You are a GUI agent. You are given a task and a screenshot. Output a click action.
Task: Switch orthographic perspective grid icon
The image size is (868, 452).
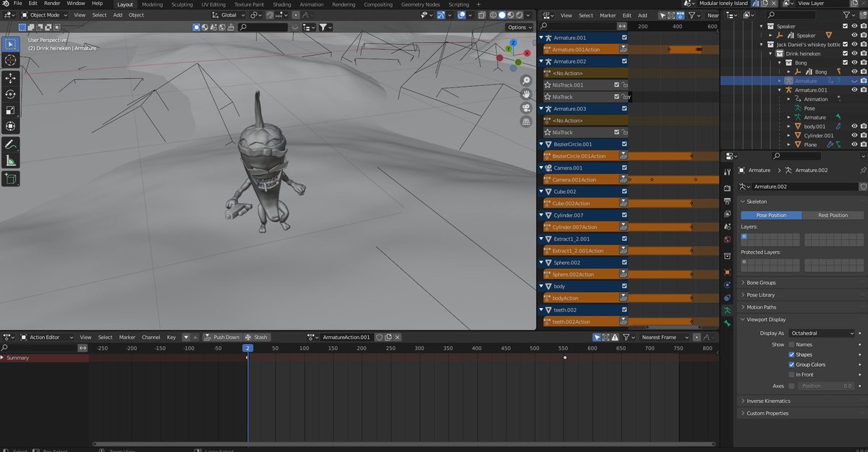click(527, 121)
